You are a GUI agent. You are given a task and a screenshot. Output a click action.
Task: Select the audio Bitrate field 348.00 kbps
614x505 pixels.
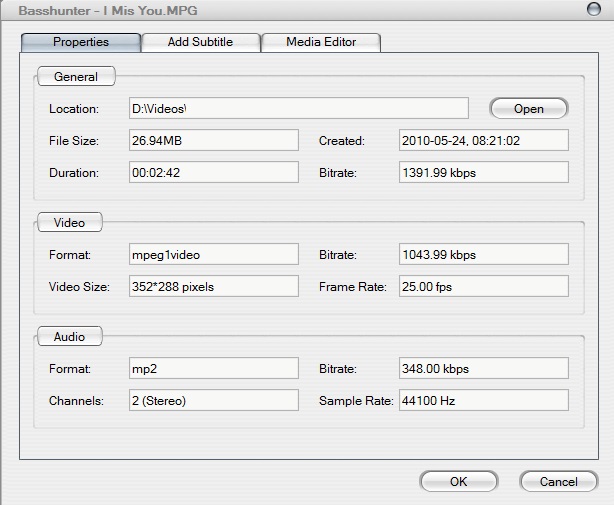point(484,368)
